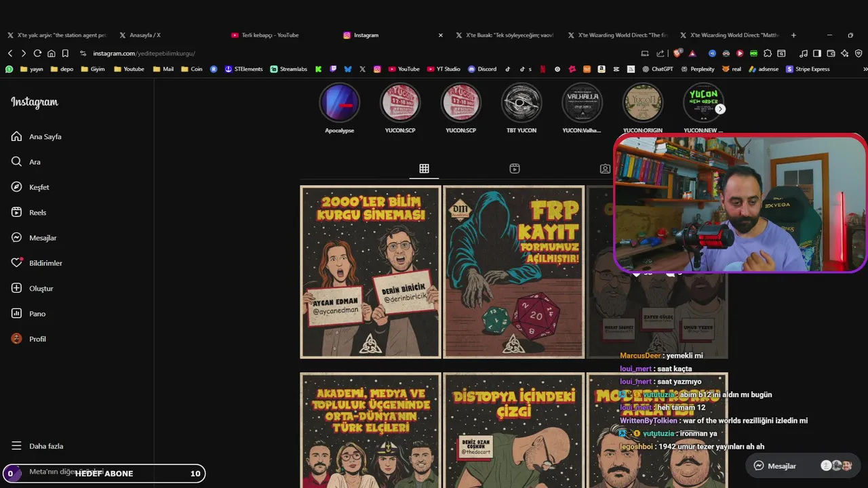Open the extensions puzzle icon
Image resolution: width=868 pixels, height=488 pixels.
pos(768,54)
